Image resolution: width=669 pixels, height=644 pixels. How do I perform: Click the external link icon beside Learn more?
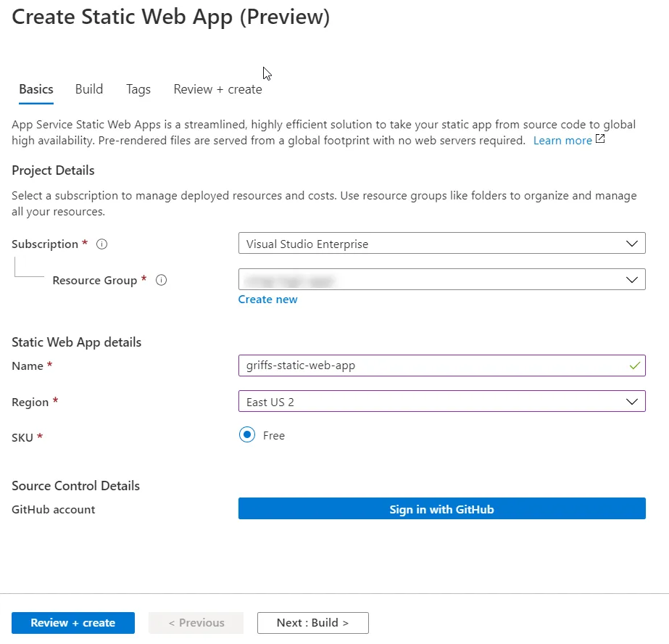600,139
